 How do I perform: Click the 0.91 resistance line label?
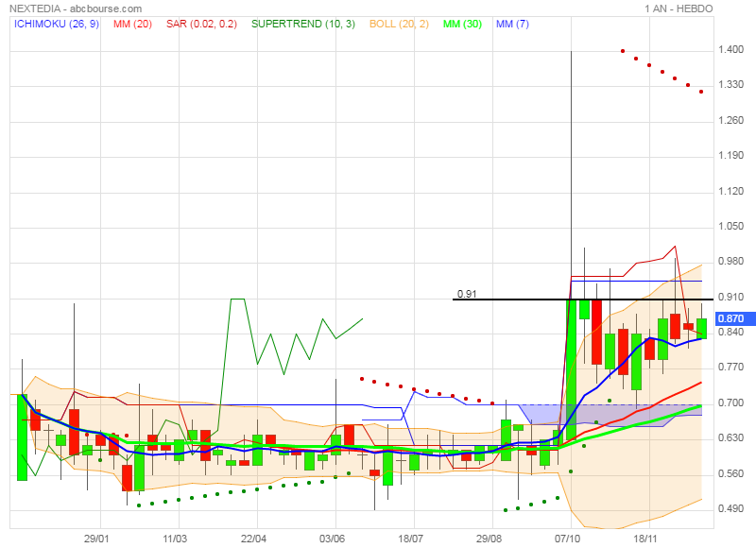click(x=467, y=294)
